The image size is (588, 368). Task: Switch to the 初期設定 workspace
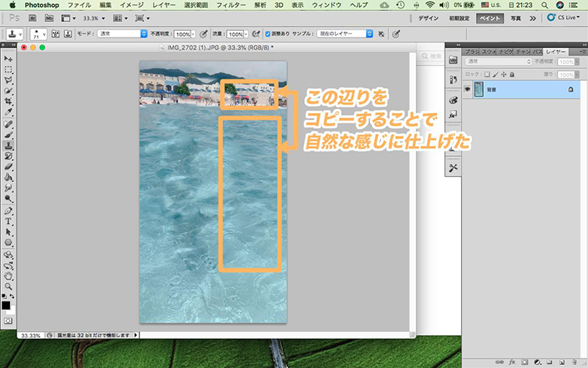tap(459, 18)
